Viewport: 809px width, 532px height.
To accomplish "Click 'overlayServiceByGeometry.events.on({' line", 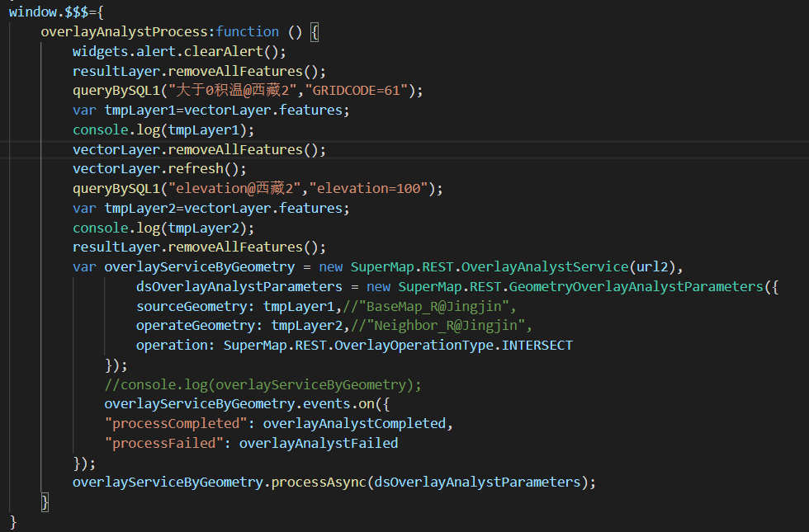I will (x=247, y=404).
